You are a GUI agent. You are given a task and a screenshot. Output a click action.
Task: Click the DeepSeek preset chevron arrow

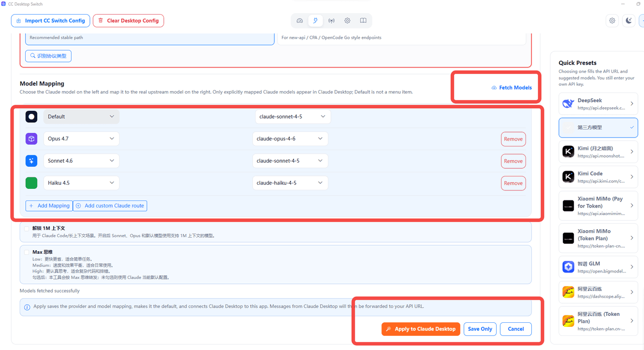click(632, 104)
